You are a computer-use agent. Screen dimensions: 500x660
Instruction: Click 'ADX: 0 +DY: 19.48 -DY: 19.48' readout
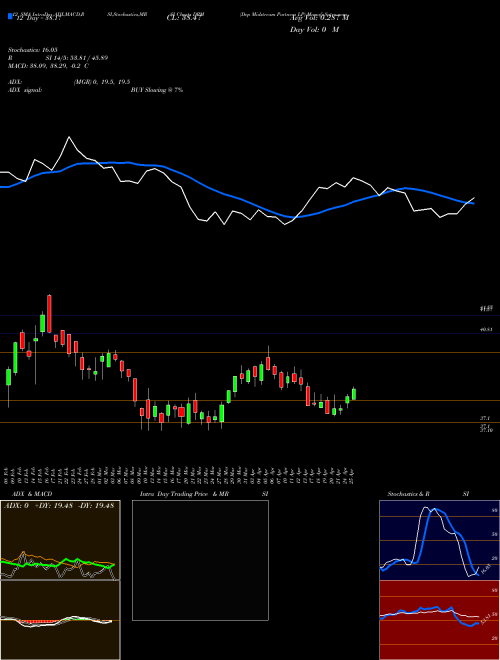tap(59, 506)
